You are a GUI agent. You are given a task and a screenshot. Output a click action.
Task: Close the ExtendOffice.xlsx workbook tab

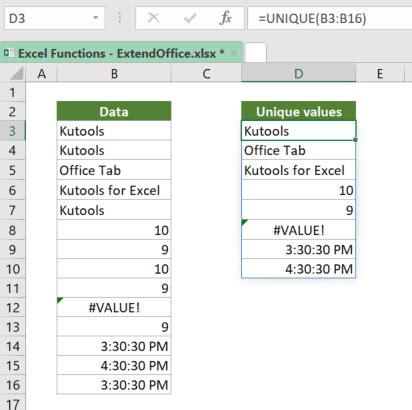click(x=234, y=53)
